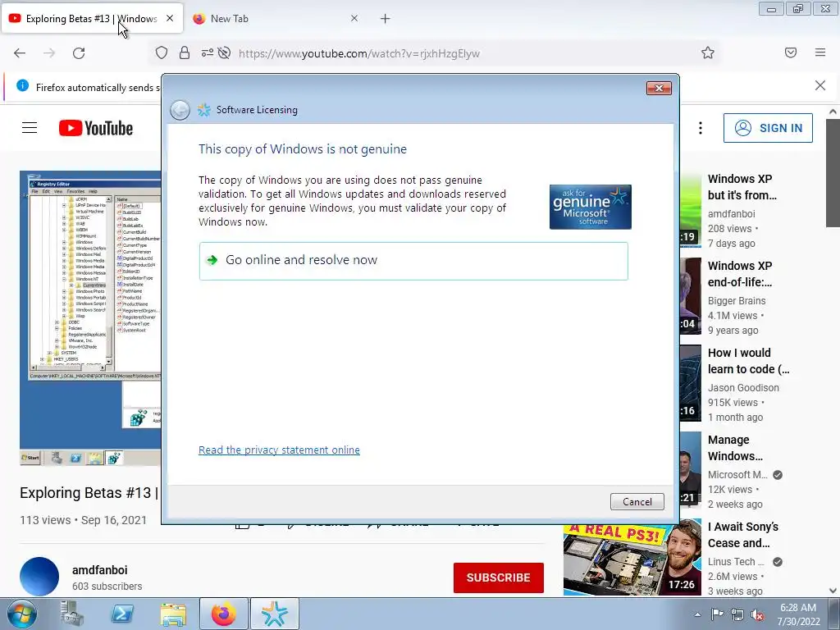Subscribe to amdfanboi channel
840x630 pixels.
point(498,577)
